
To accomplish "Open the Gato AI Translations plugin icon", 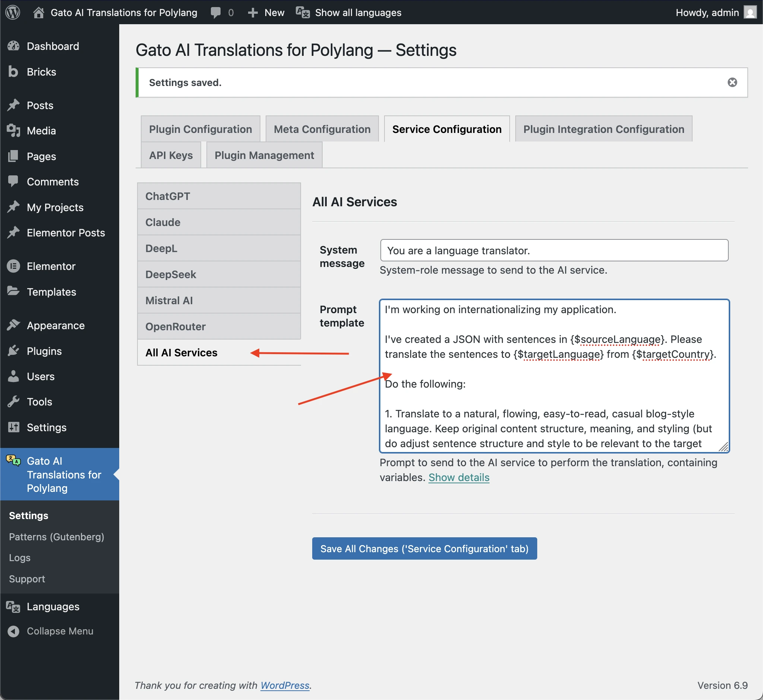I will click(14, 461).
